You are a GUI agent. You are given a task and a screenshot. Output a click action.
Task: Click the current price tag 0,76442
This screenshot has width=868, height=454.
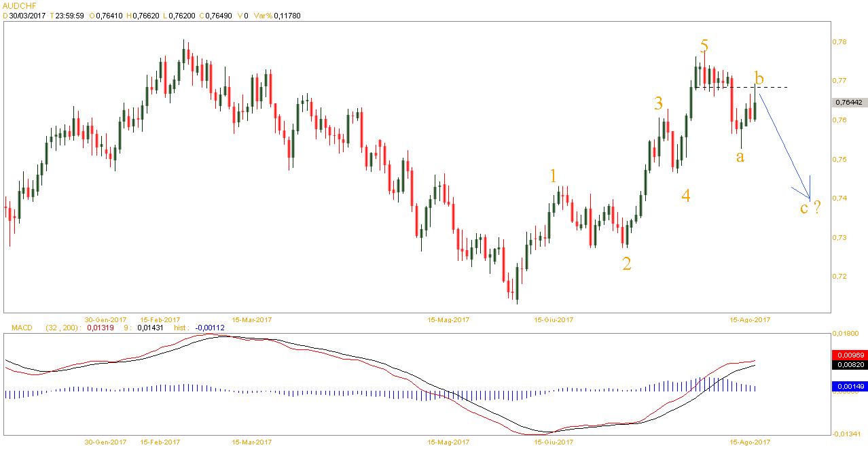pyautogui.click(x=847, y=102)
